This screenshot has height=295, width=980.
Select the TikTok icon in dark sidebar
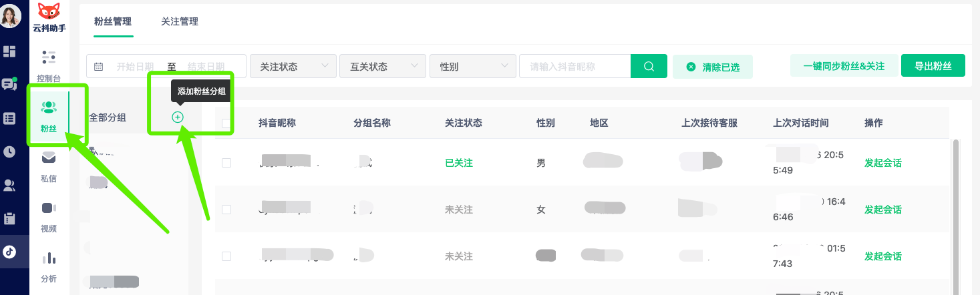(9, 252)
